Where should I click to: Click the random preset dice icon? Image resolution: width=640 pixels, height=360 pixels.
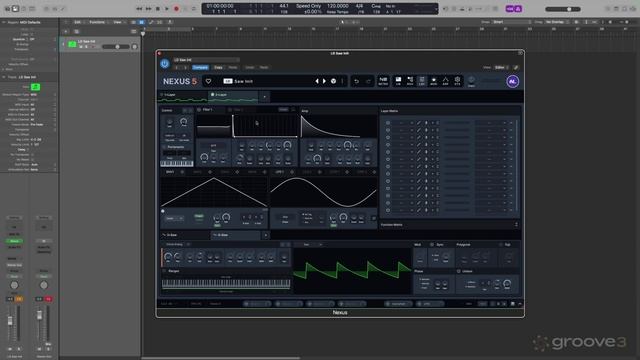333,81
